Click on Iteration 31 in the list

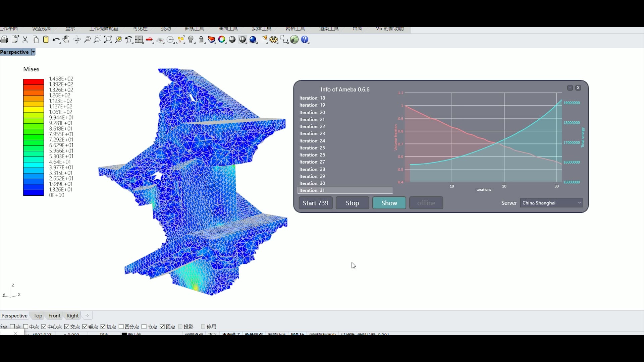[x=345, y=190]
